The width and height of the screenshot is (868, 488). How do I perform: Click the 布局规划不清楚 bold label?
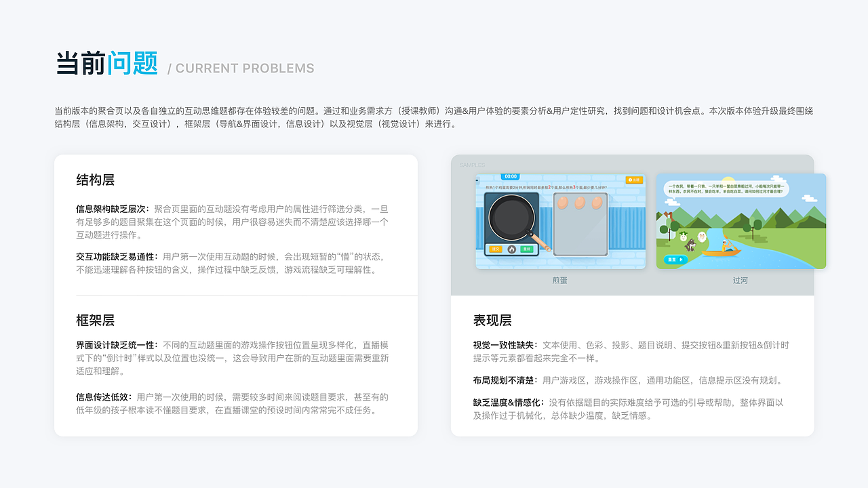[x=505, y=380]
